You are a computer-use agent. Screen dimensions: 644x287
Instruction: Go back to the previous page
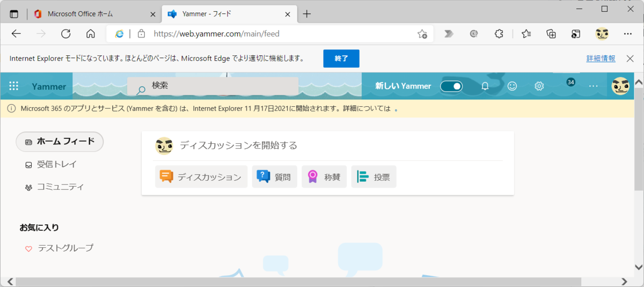[16, 34]
